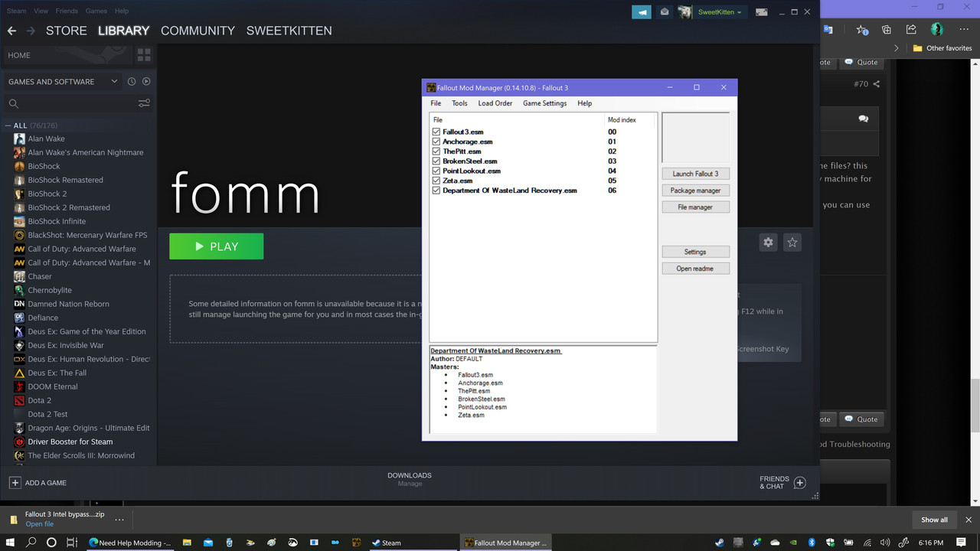Open browser favorites star icon
This screenshot has width=980, height=551.
[863, 30]
